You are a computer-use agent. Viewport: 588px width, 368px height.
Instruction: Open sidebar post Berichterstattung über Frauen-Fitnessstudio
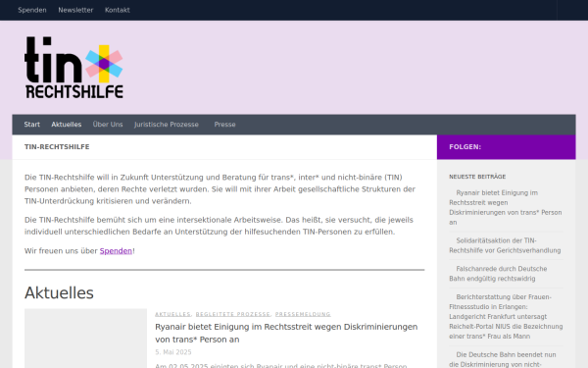506,316
